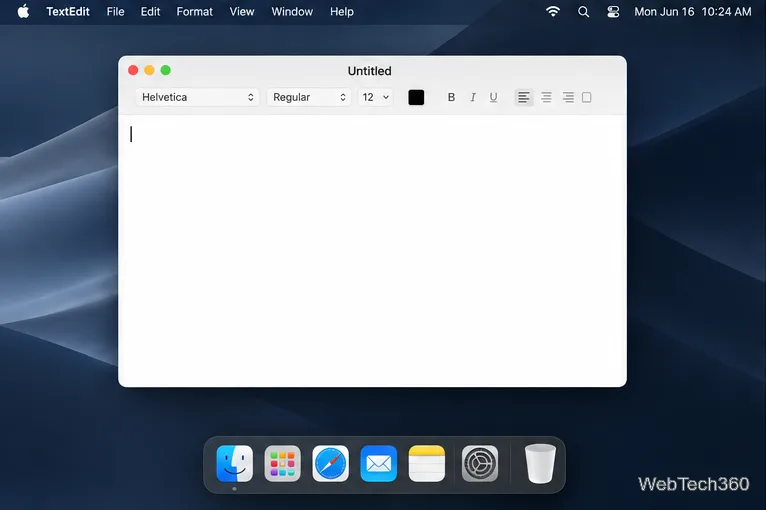The height and width of the screenshot is (510, 766).
Task: Align text to the right
Action: pyautogui.click(x=568, y=97)
